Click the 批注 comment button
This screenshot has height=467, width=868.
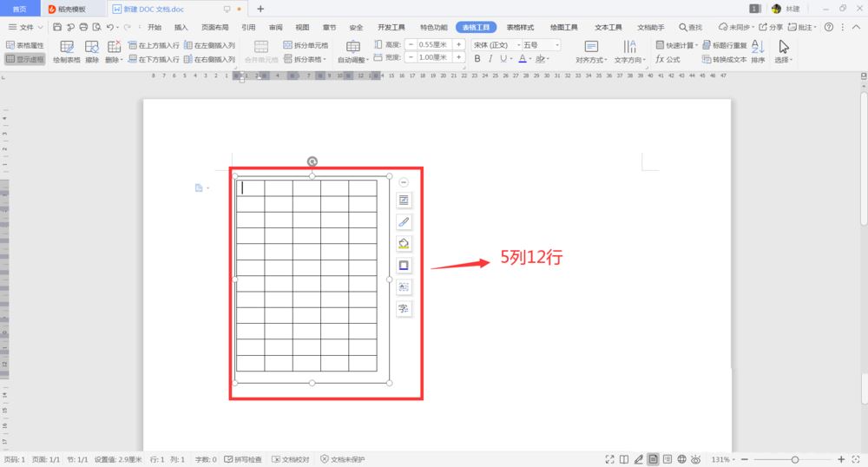click(801, 27)
